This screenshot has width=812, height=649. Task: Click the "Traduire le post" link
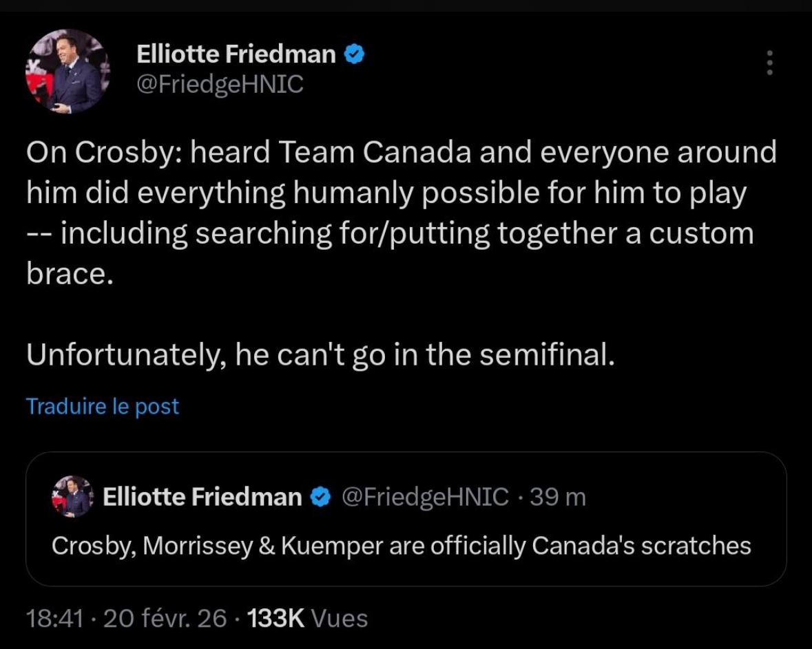103,406
